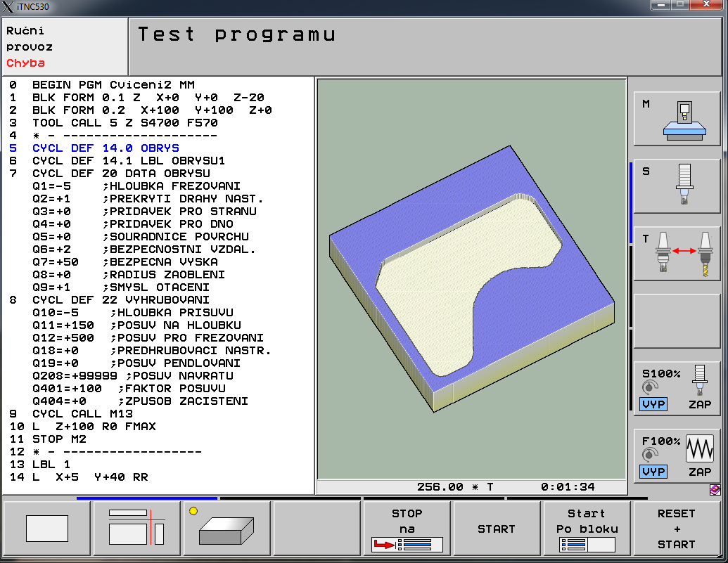Select program line 'CYCL DEF 14.0 OBRYS'
Screen dimensions: 728x563
tap(106, 148)
